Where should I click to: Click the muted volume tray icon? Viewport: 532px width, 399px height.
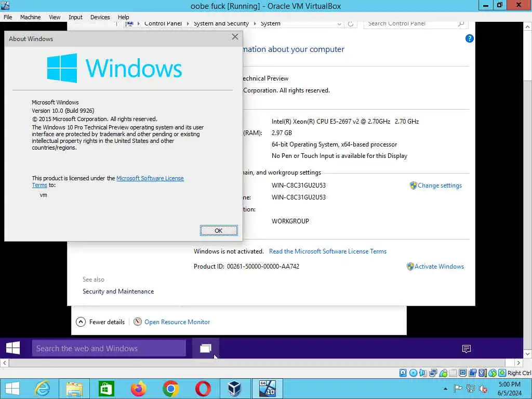click(483, 389)
